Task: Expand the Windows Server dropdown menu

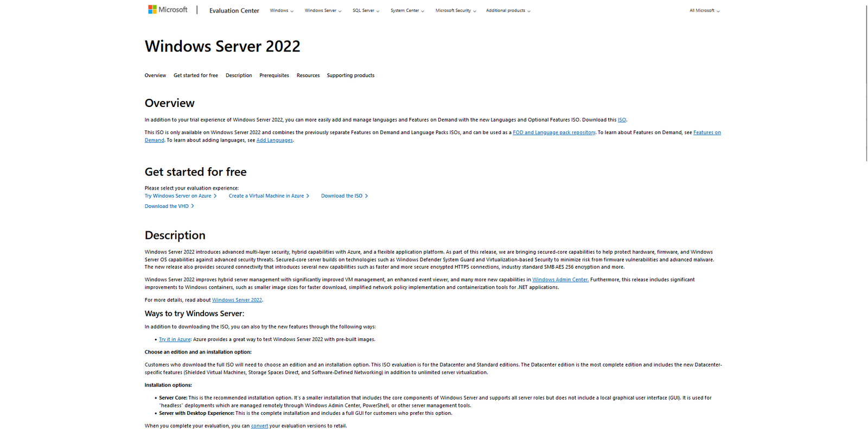Action: coord(323,10)
